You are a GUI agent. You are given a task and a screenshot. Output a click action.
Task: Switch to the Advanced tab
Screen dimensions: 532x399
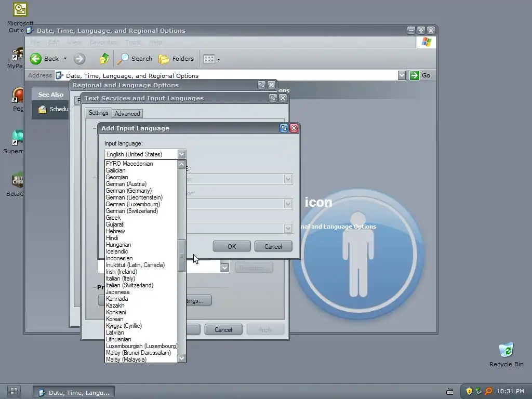coord(127,114)
